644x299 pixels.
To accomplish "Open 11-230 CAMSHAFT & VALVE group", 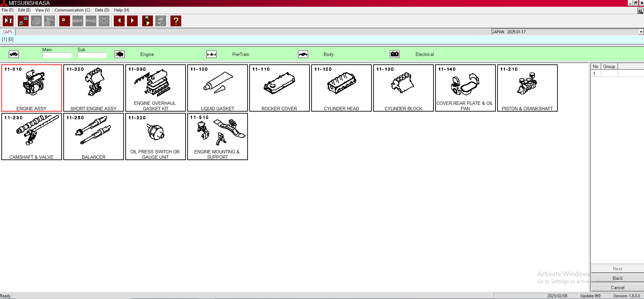I will 32,137.
